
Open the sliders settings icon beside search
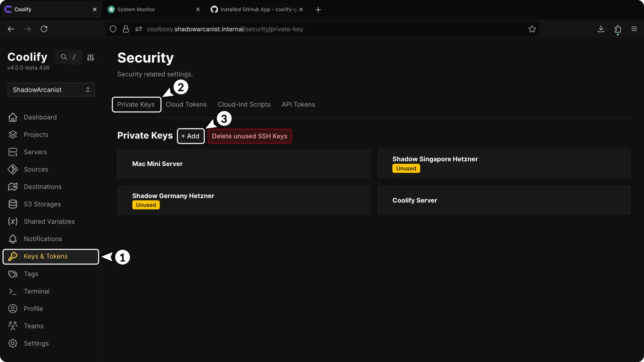pos(91,57)
